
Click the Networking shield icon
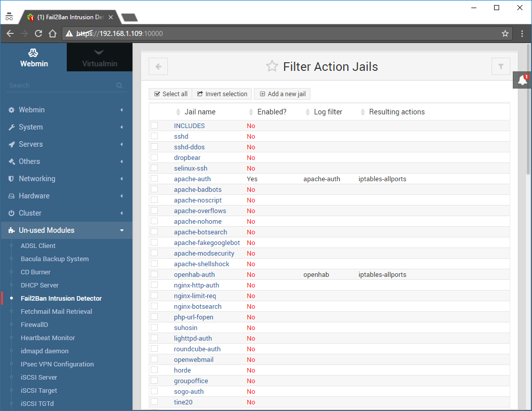(x=11, y=179)
